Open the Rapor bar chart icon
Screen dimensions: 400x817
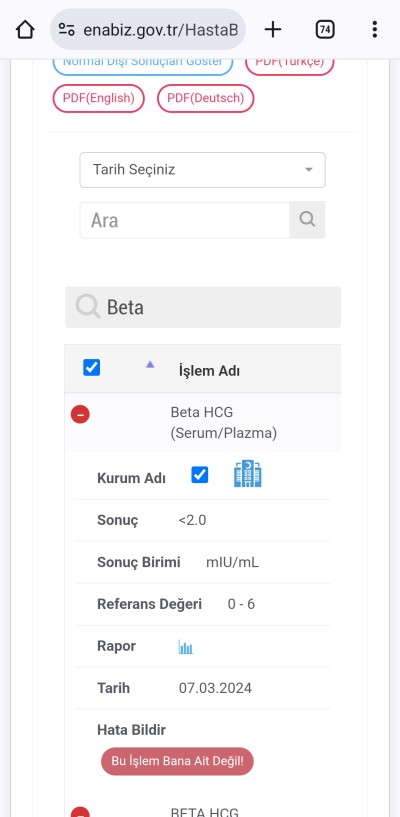[x=185, y=647]
